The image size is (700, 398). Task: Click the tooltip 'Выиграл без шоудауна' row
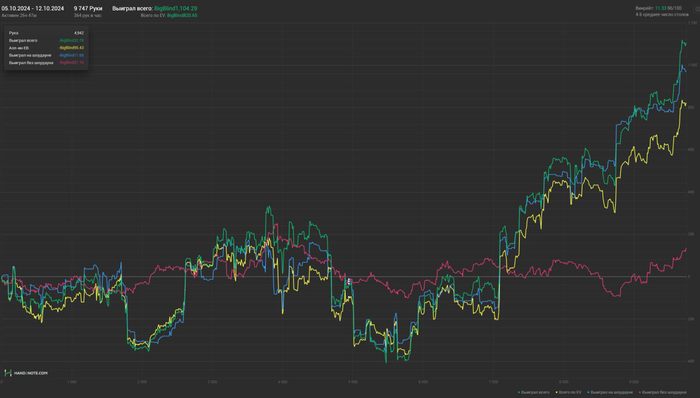tap(46, 63)
